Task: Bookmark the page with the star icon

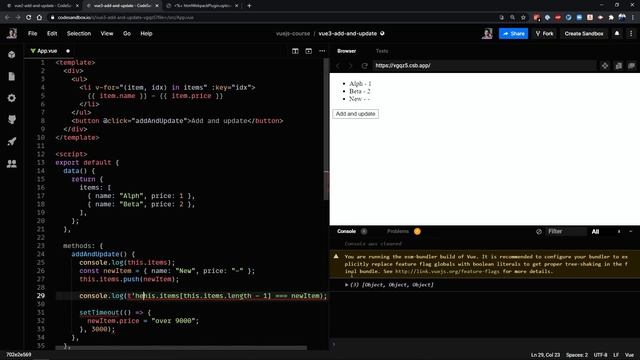Action: (x=523, y=18)
